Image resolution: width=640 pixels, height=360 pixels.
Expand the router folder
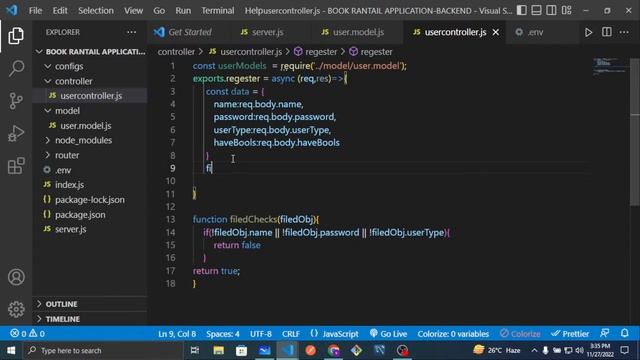click(x=91, y=155)
